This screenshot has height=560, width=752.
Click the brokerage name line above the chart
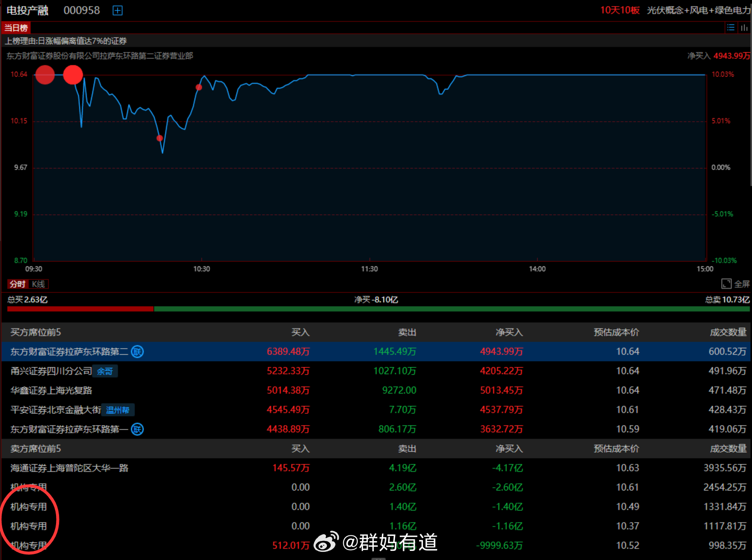click(x=100, y=56)
